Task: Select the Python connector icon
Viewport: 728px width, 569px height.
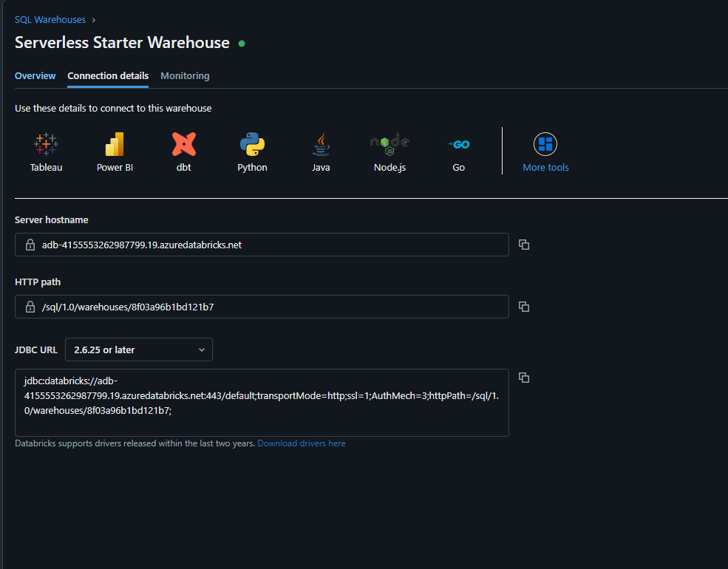Action: (x=252, y=145)
